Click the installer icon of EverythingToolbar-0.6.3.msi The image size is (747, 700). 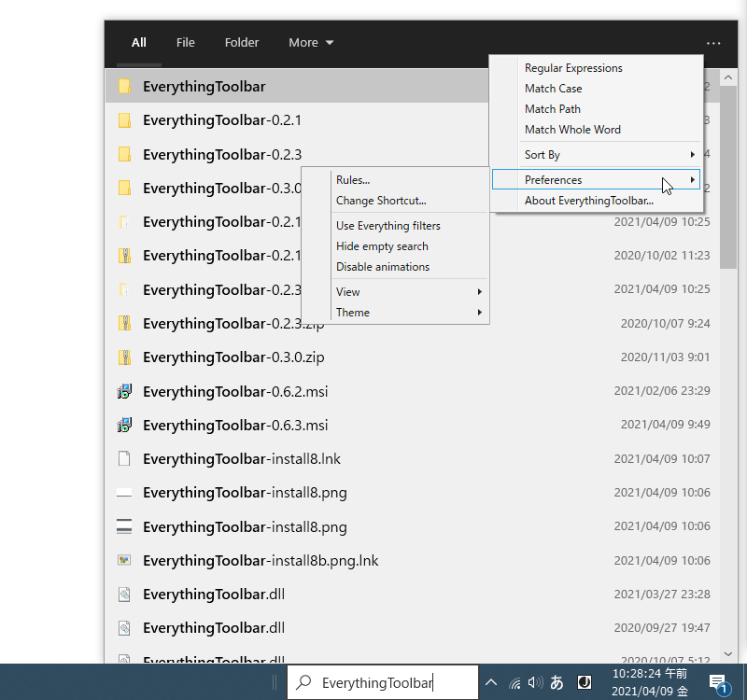[124, 425]
